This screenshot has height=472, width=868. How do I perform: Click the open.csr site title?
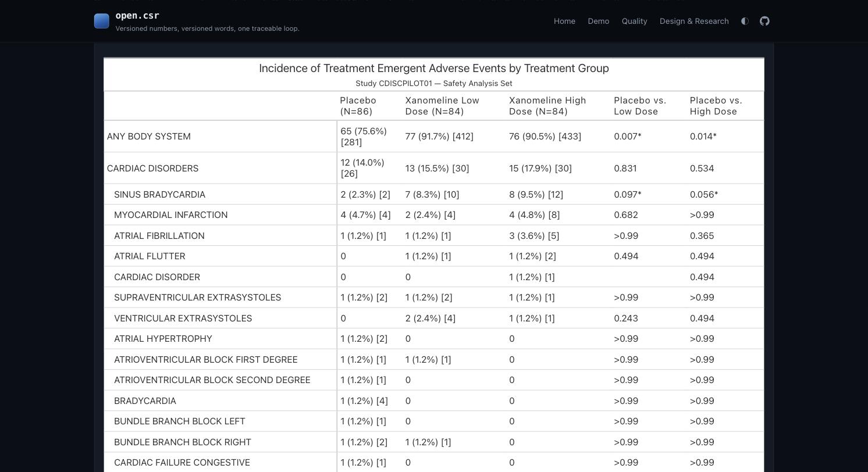(137, 16)
